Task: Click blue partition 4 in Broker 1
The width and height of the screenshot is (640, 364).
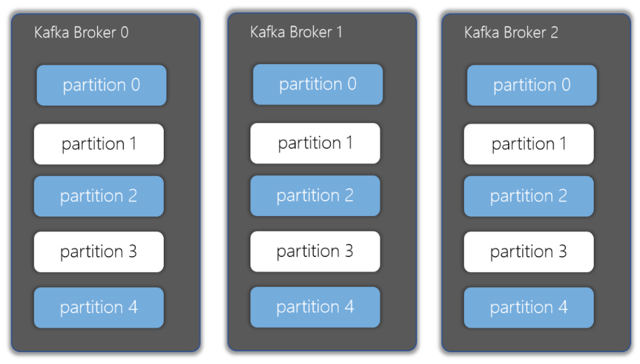Action: (315, 307)
